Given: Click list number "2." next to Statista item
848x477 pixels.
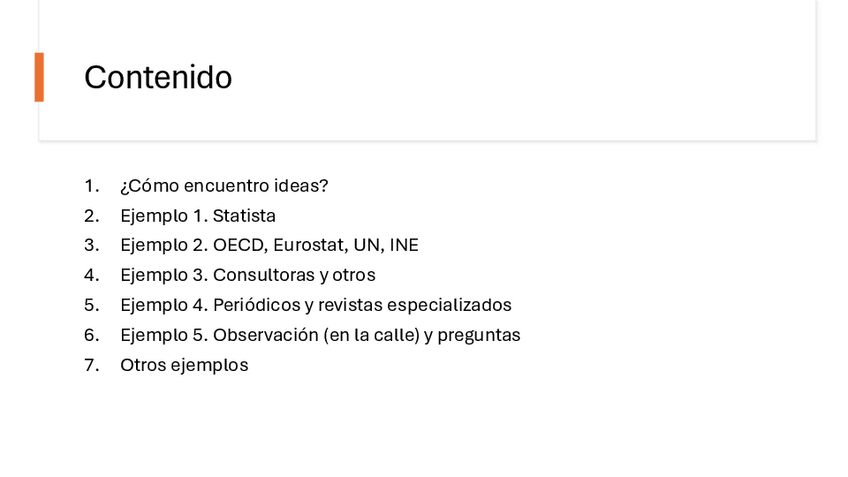Looking at the screenshot, I should [92, 216].
